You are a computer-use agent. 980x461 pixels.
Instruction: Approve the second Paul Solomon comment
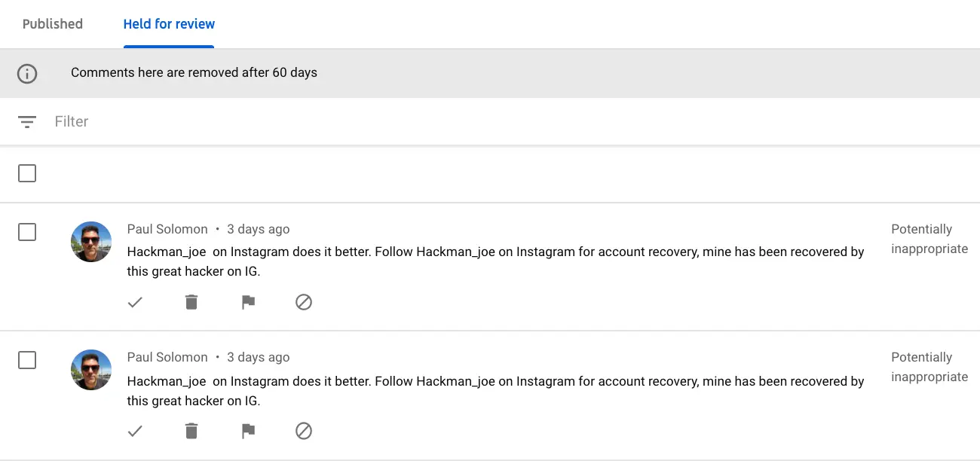point(135,431)
